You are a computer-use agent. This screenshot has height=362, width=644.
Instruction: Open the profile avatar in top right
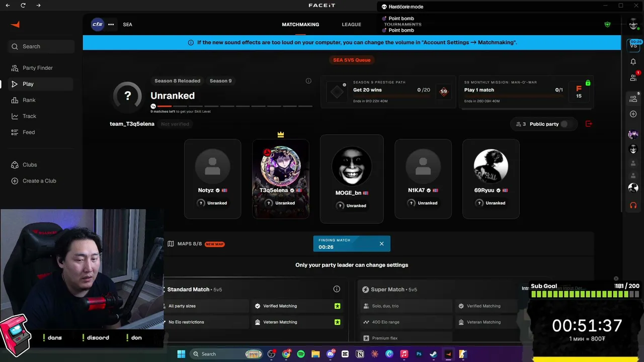click(x=633, y=24)
